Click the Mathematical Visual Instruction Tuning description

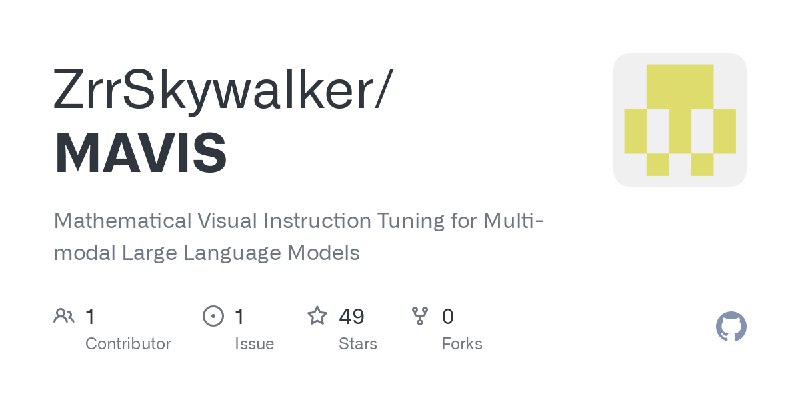point(299,237)
